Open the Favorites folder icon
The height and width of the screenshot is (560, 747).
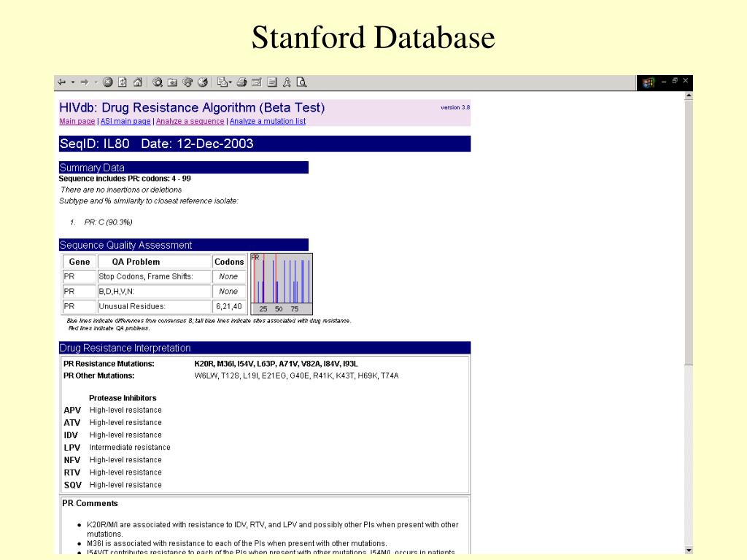coord(172,82)
